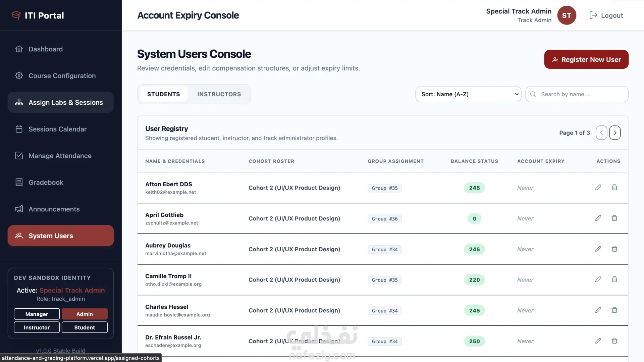Delete Charles Hessel's account
The width and height of the screenshot is (644, 362).
(x=614, y=310)
